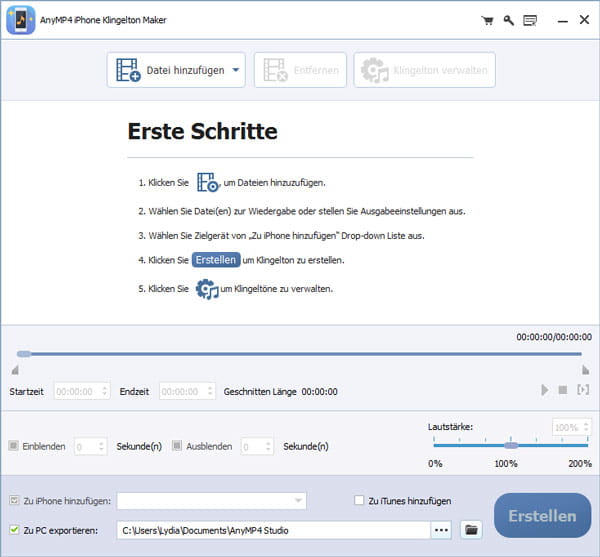This screenshot has width=600, height=557.
Task: Open the feedback message icon in title bar
Action: click(529, 20)
